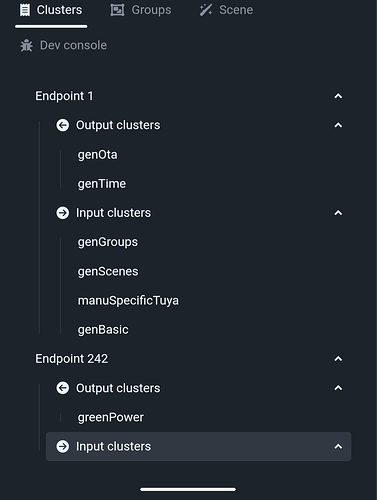Image resolution: width=377 pixels, height=500 pixels.
Task: Select the genOta cluster
Action: [x=97, y=155]
